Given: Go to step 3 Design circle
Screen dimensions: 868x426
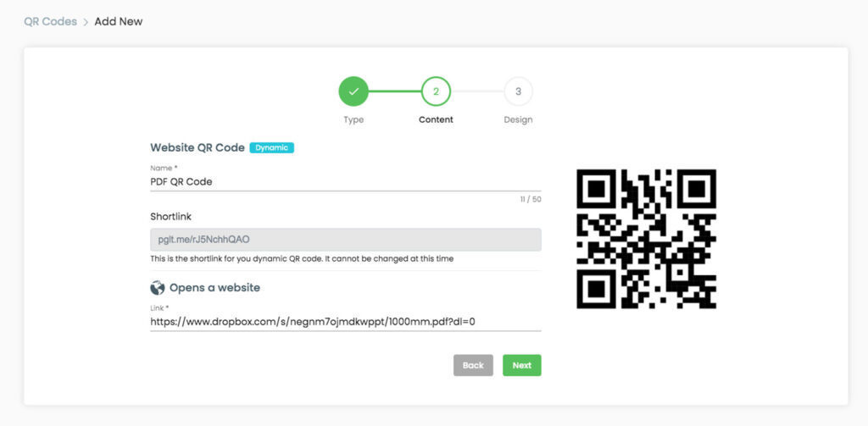Looking at the screenshot, I should point(518,91).
